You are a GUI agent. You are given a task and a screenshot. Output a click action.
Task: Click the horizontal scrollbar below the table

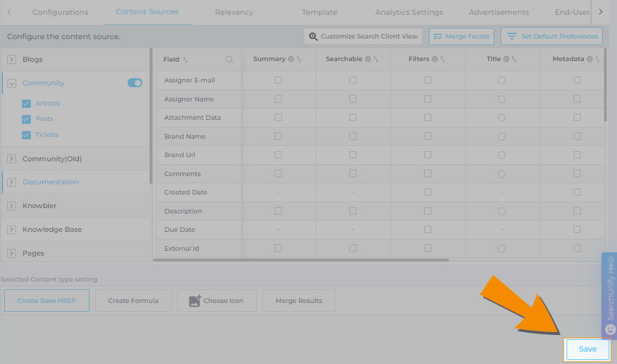click(301, 260)
